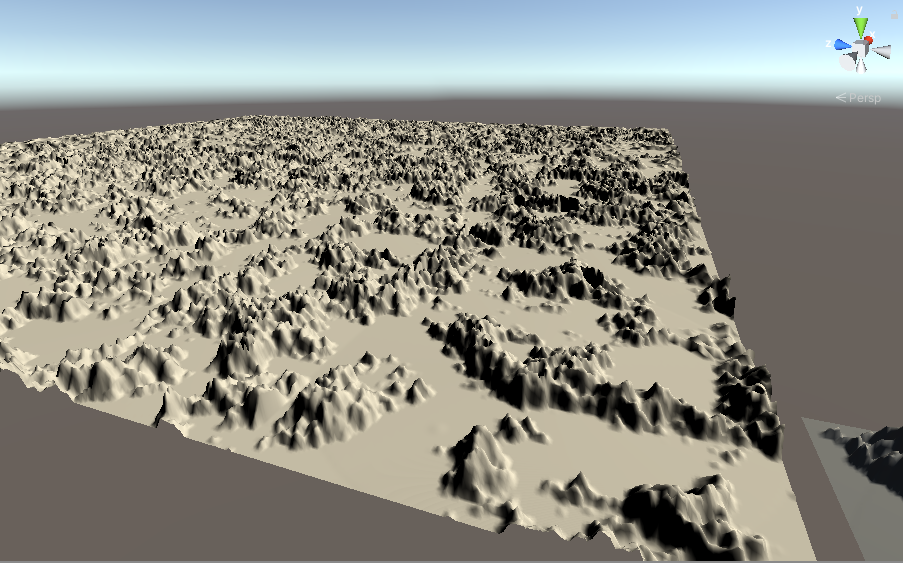
Task: Toggle the Persp projection label
Action: (858, 98)
